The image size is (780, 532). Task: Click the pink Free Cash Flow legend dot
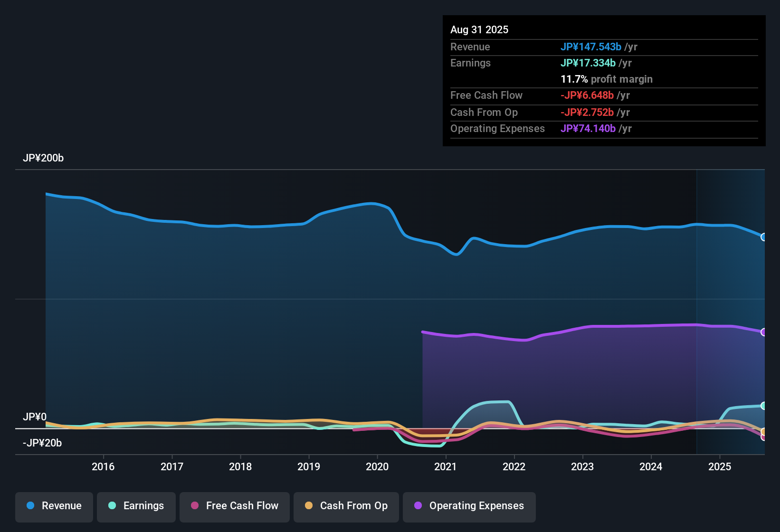click(194, 506)
